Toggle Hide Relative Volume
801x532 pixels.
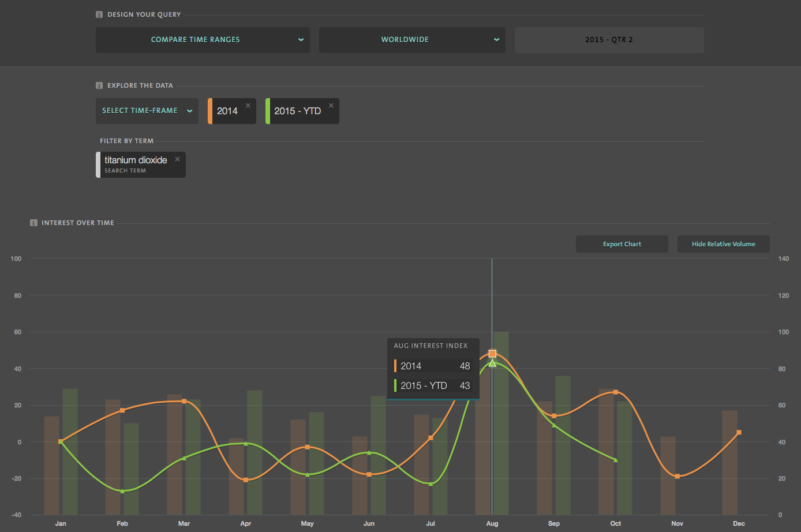(x=723, y=244)
